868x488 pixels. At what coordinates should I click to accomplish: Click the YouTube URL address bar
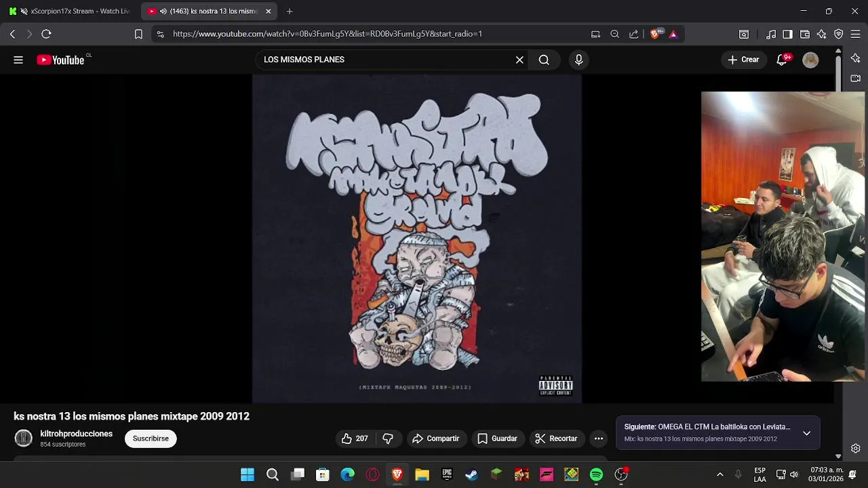click(328, 34)
